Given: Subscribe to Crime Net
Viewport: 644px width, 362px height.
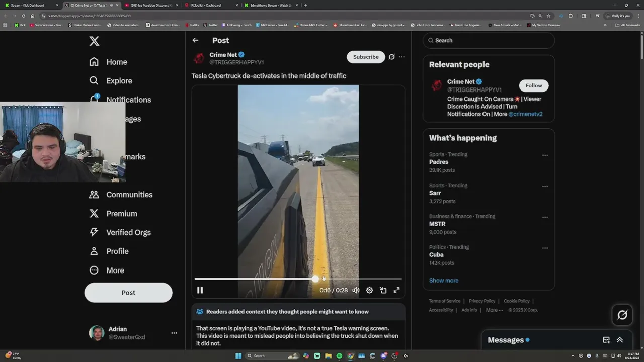Looking at the screenshot, I should [366, 57].
